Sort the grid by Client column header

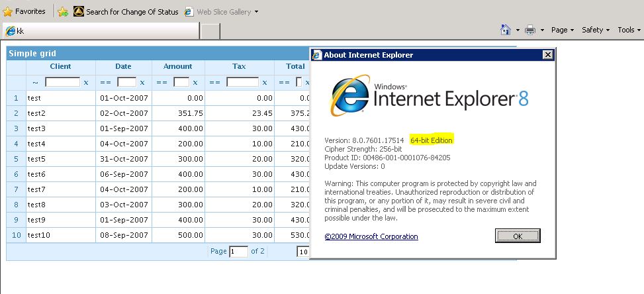click(x=61, y=66)
